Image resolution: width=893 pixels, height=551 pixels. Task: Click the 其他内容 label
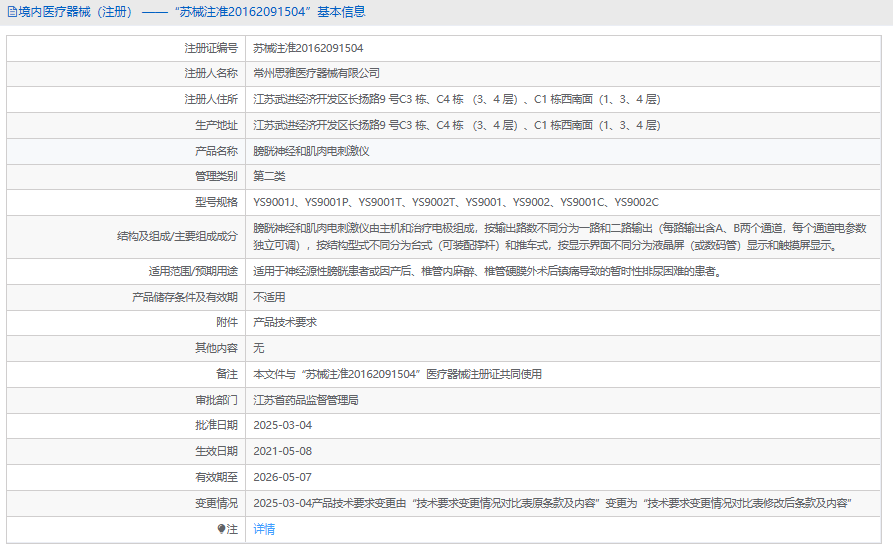click(x=216, y=348)
